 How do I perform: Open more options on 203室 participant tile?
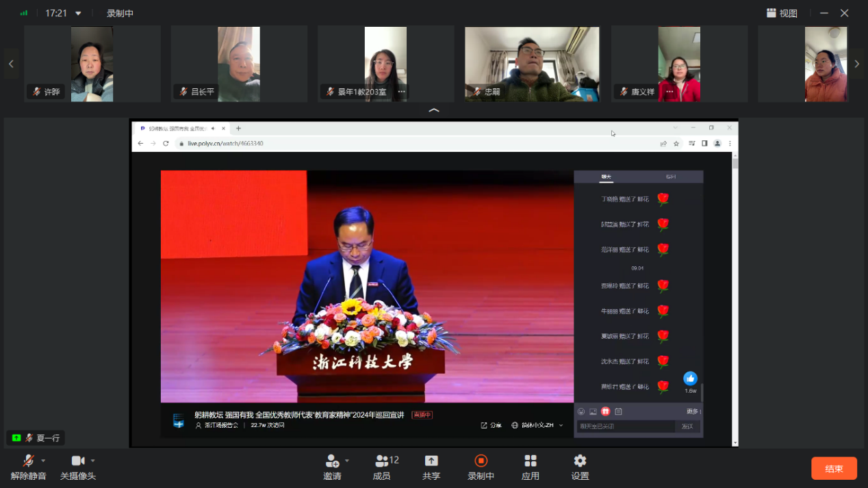tap(402, 92)
